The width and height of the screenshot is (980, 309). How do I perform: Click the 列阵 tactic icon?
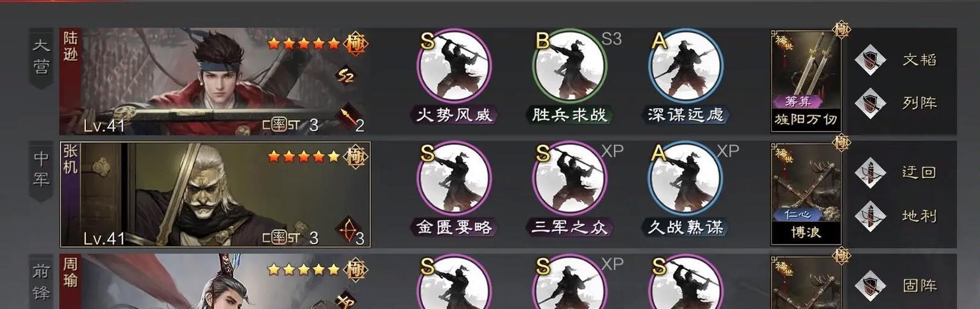870,103
